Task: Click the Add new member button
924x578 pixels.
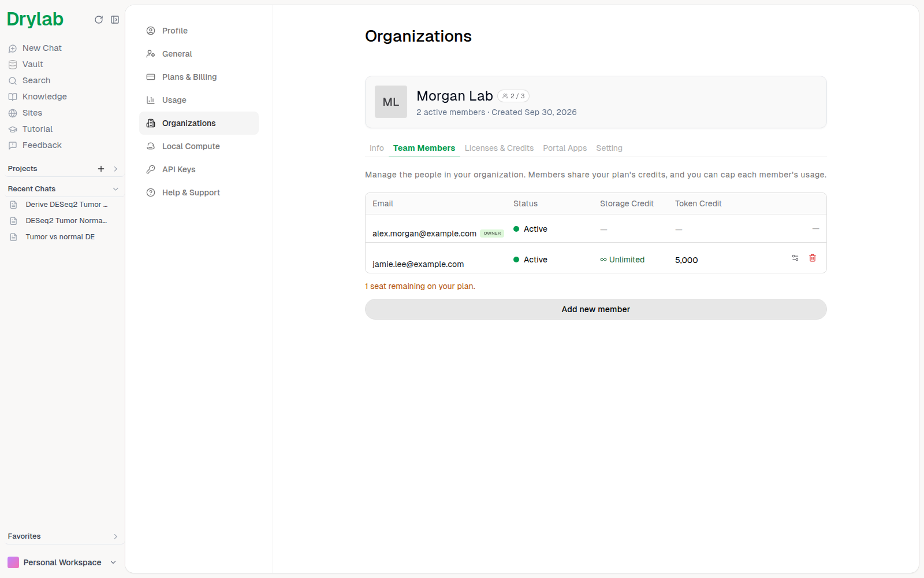Action: [x=596, y=309]
